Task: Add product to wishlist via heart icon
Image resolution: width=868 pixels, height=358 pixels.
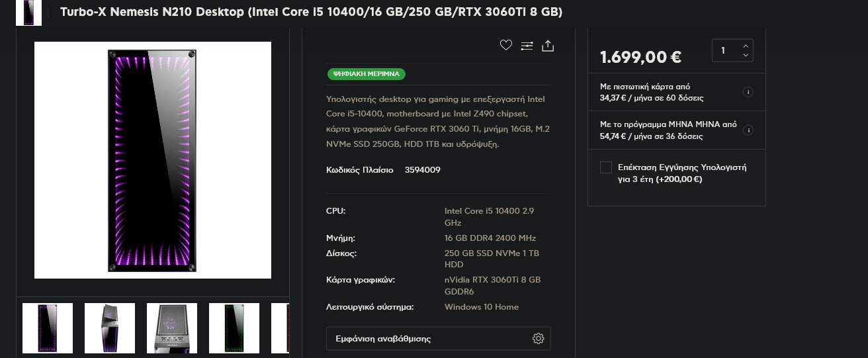Action: click(506, 46)
